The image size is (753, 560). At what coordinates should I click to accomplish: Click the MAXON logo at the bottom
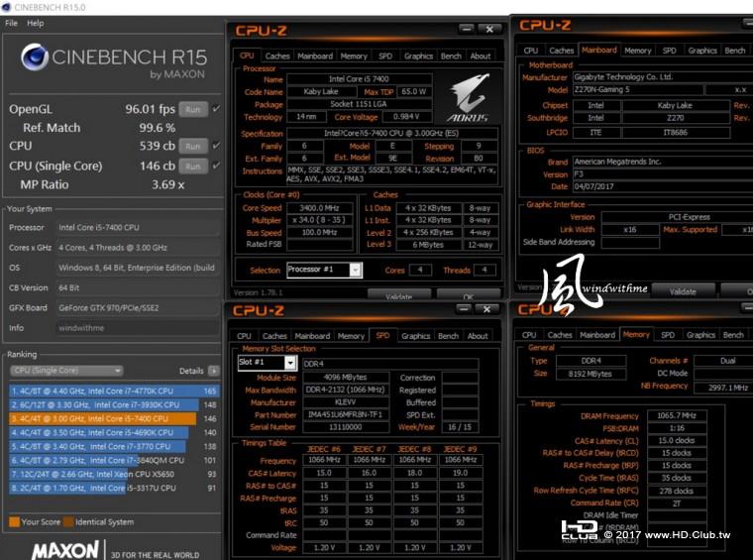tap(65, 550)
